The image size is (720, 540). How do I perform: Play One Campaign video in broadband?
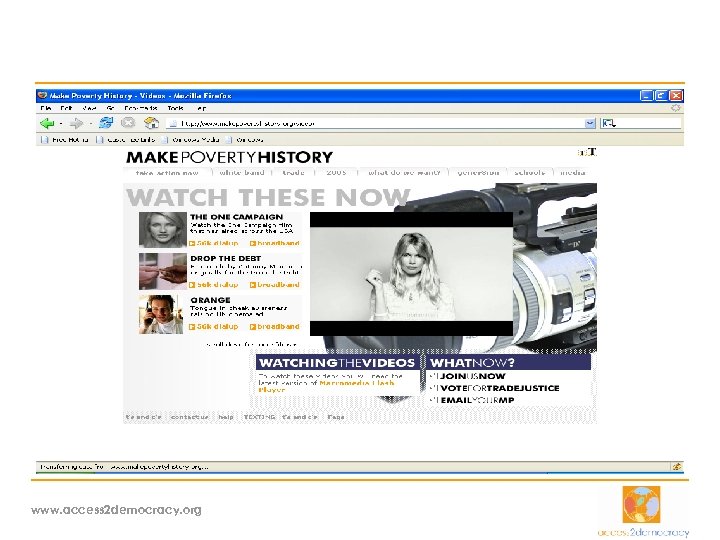[x=275, y=243]
